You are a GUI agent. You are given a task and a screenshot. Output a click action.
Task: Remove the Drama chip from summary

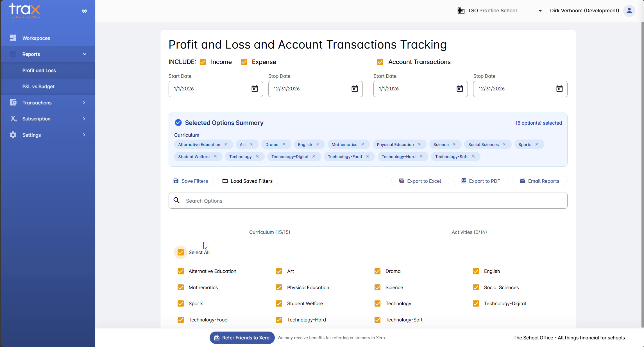(284, 144)
